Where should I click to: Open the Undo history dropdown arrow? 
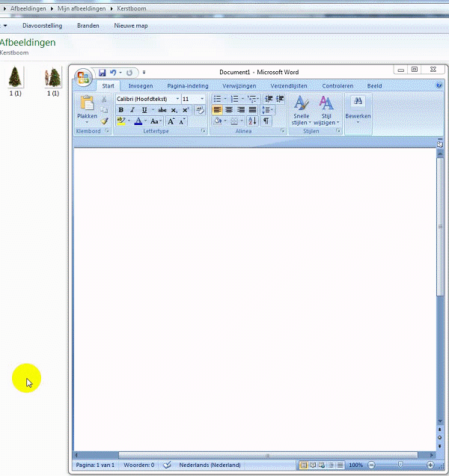[120, 73]
